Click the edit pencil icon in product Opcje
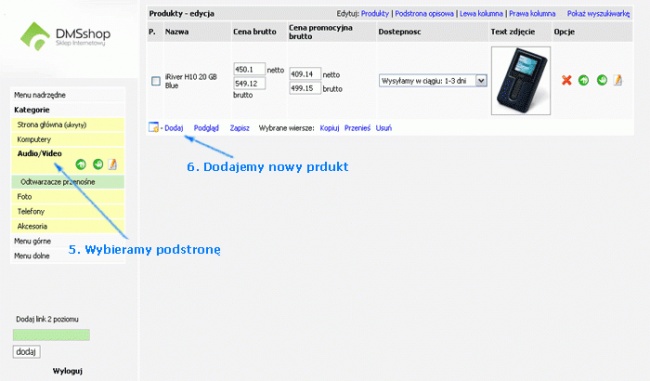The width and height of the screenshot is (650, 381). point(618,80)
